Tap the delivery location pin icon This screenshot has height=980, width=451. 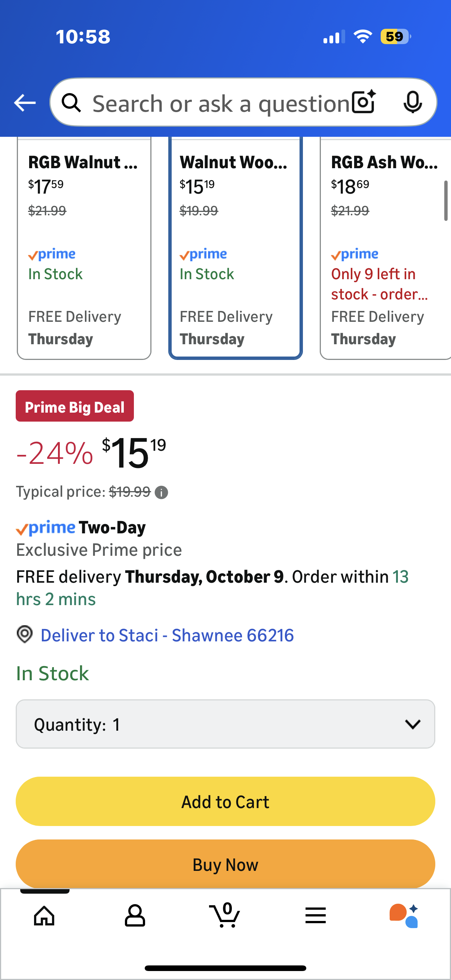(25, 635)
